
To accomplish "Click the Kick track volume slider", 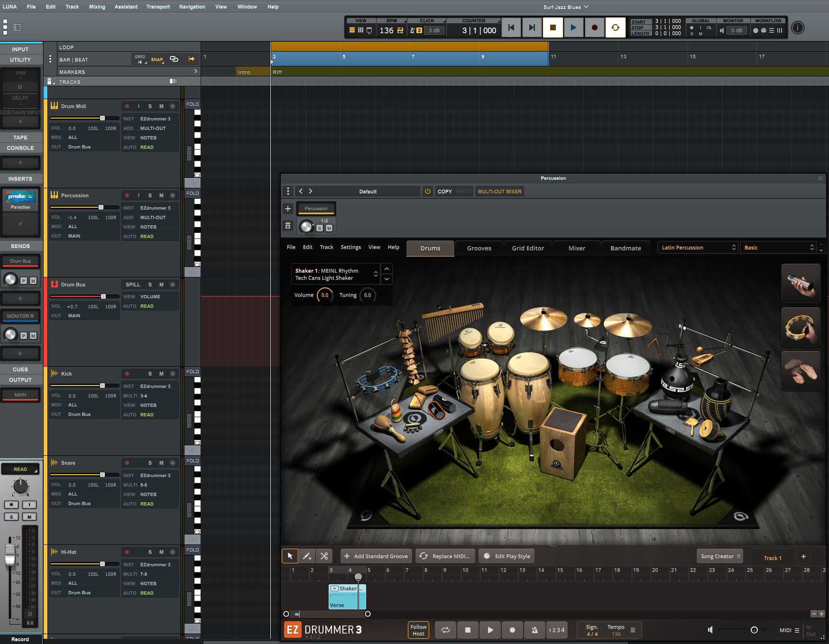I will pyautogui.click(x=102, y=386).
